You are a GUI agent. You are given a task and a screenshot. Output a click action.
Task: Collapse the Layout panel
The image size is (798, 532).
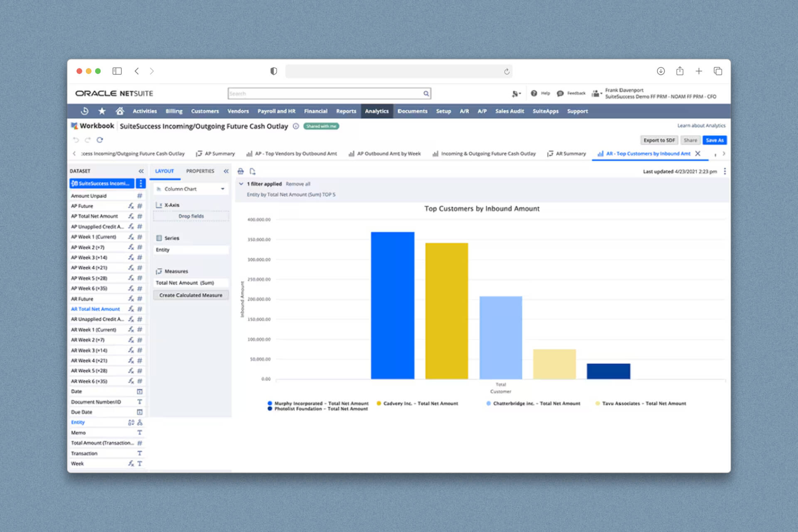tap(226, 171)
